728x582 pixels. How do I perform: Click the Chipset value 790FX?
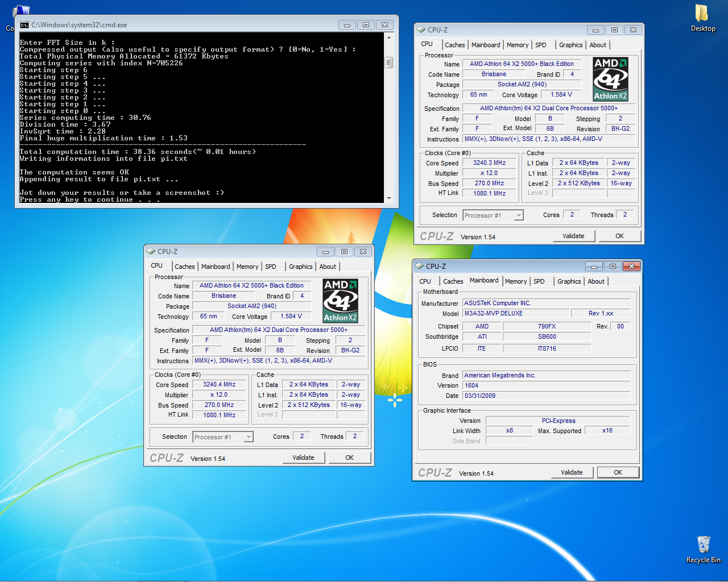pyautogui.click(x=547, y=326)
